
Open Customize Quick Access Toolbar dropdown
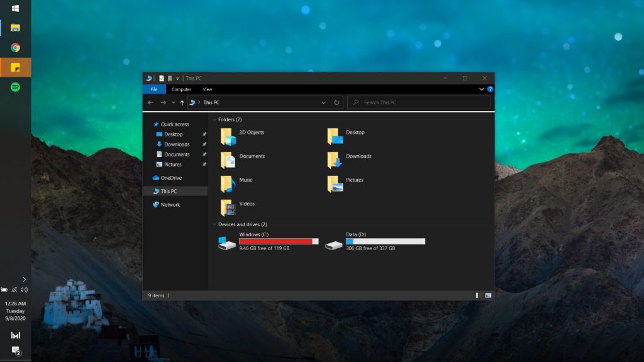coord(177,79)
